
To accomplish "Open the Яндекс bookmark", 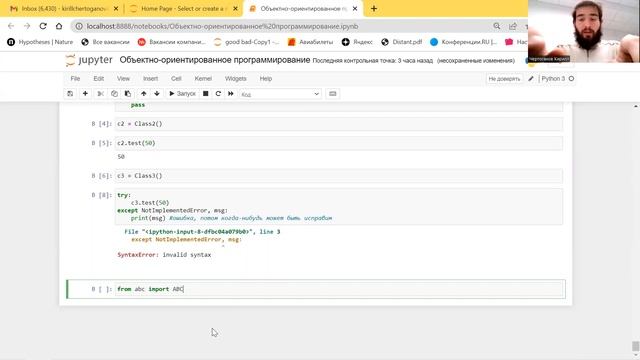I will point(357,42).
